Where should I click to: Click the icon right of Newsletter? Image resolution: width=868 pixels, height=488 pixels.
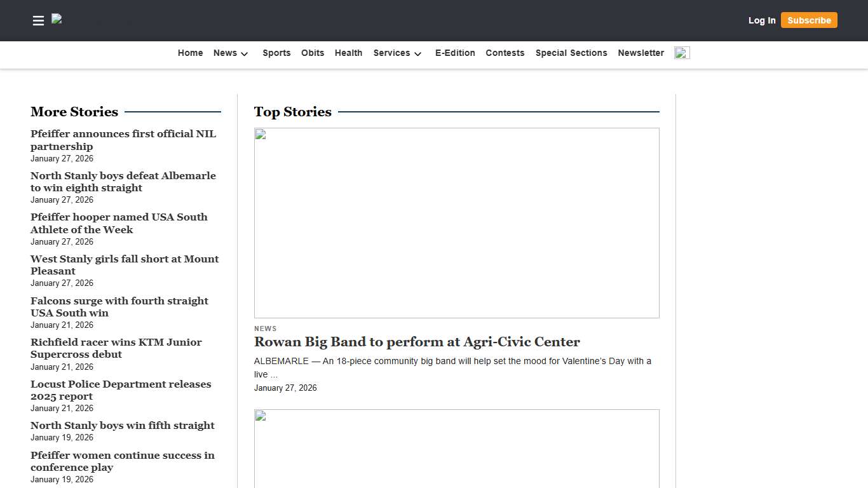(682, 53)
